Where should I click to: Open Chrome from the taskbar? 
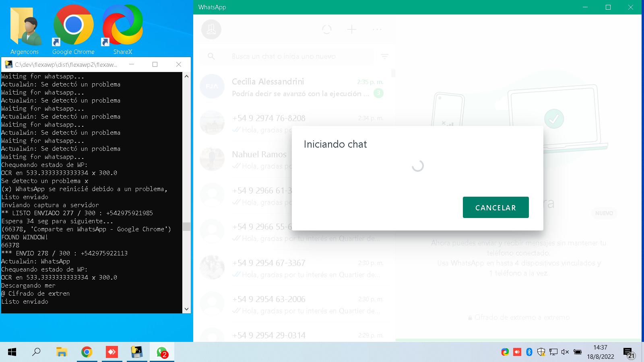click(87, 352)
